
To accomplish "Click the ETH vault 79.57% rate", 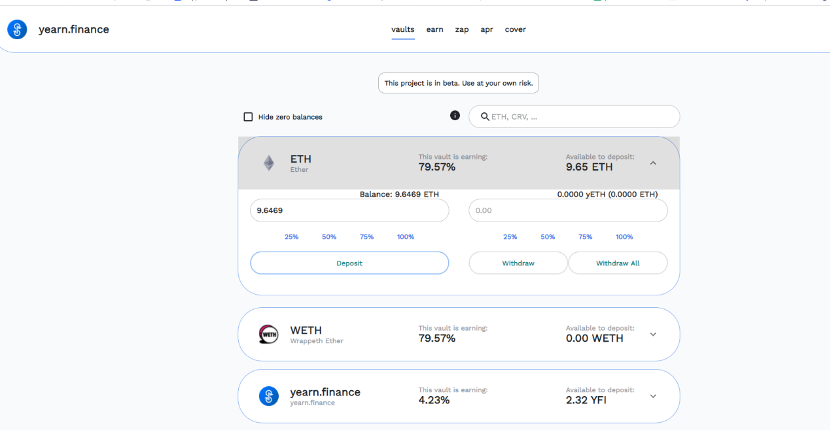I will click(437, 167).
